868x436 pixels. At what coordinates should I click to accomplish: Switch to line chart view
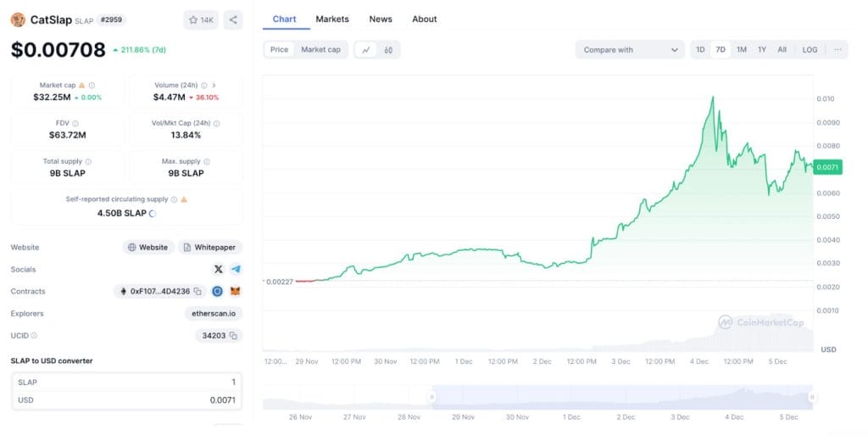click(366, 50)
